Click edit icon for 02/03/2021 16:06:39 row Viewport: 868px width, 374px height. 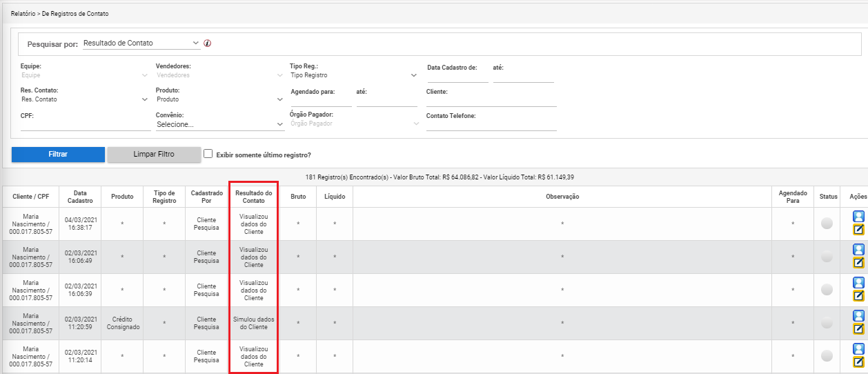click(859, 296)
